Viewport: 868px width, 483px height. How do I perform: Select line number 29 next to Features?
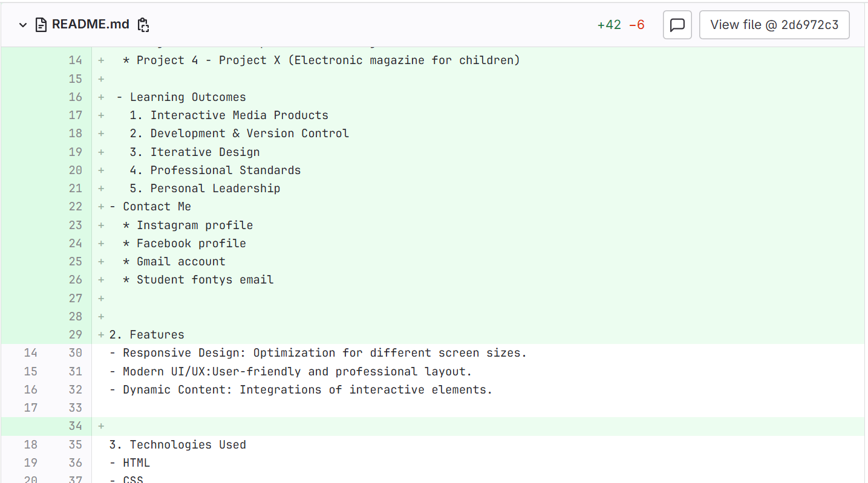coord(75,334)
